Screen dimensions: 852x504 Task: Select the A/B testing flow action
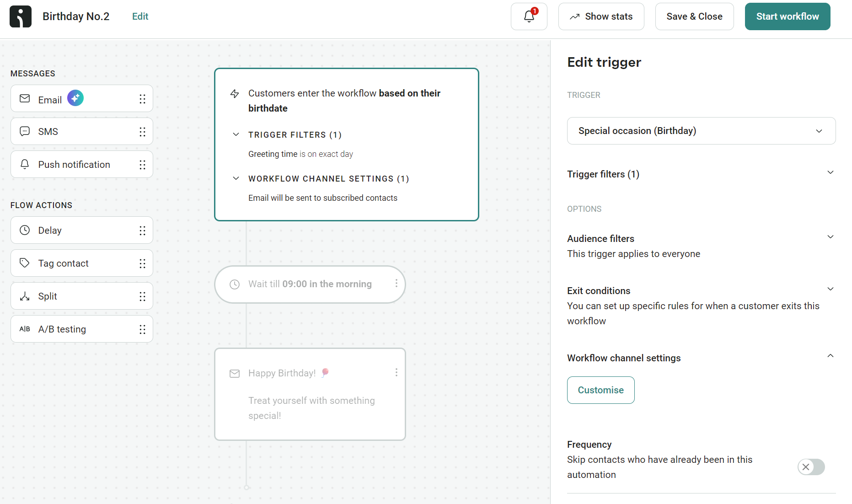point(82,329)
